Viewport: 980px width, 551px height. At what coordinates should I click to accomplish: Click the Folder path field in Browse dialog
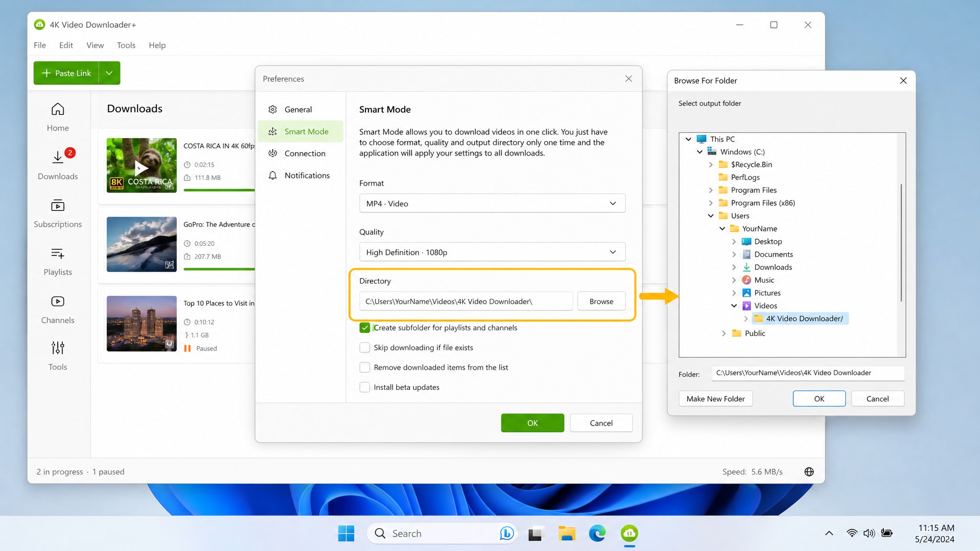[x=808, y=373]
